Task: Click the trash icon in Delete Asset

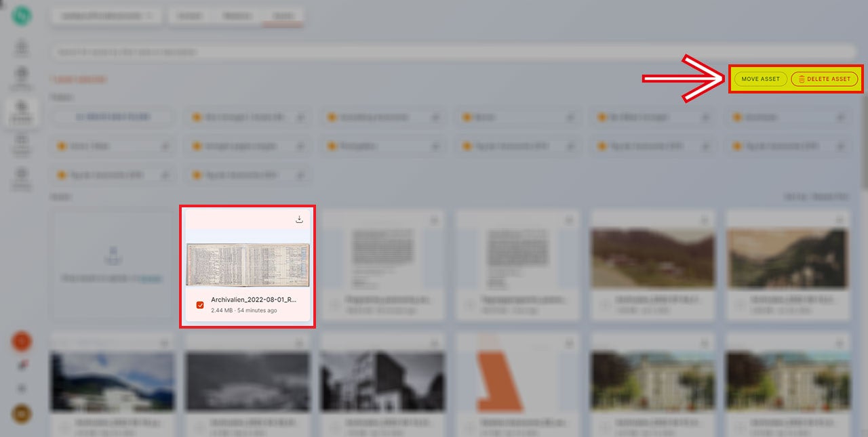Action: coord(802,79)
